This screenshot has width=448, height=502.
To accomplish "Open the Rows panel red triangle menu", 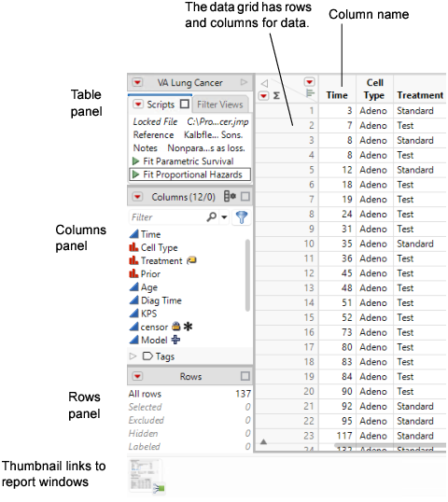I will pos(137,376).
